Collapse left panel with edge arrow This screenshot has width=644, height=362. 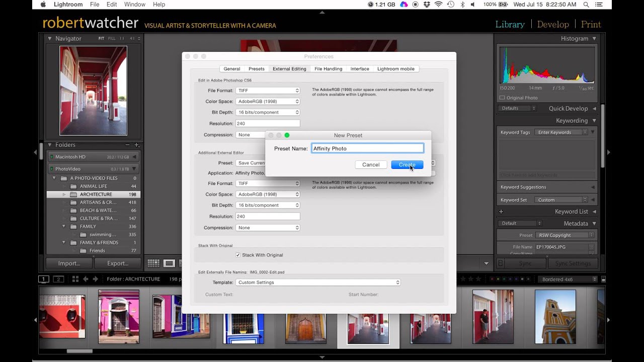coord(35,152)
